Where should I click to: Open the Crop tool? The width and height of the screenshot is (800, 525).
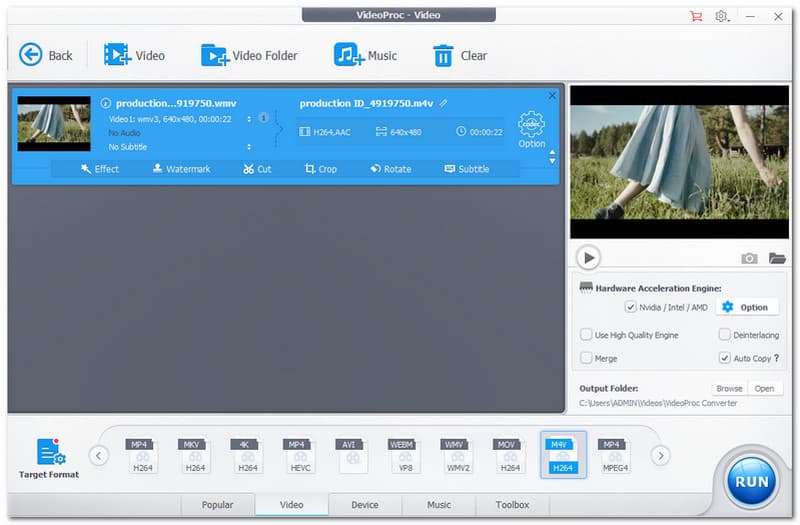pos(320,169)
